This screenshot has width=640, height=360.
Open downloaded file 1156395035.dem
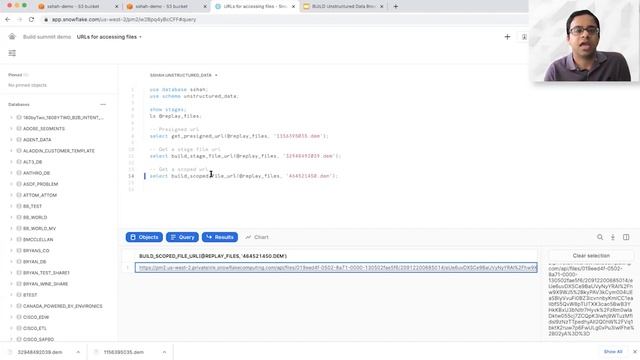[x=123, y=352]
